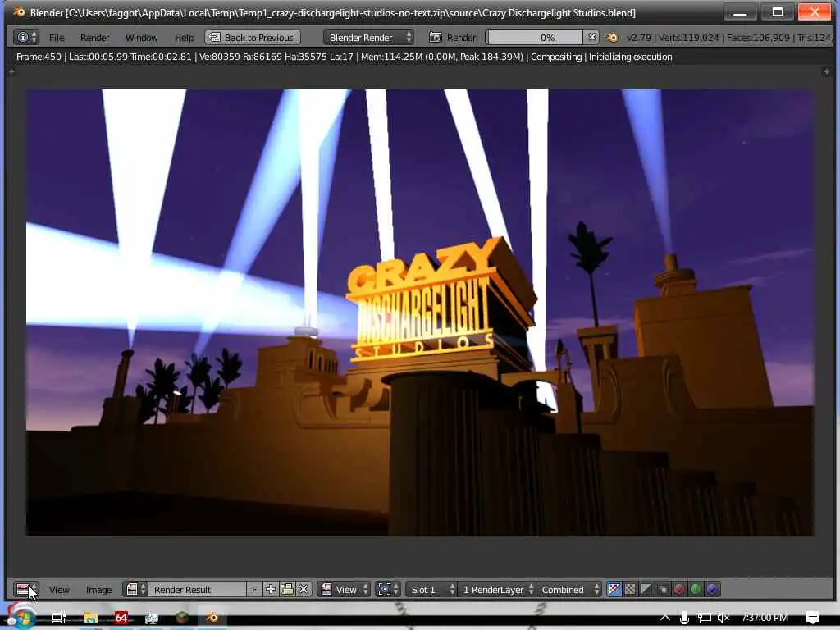Click the Verts:119,024 statistics text
Screen dimensions: 840x630
(688, 38)
